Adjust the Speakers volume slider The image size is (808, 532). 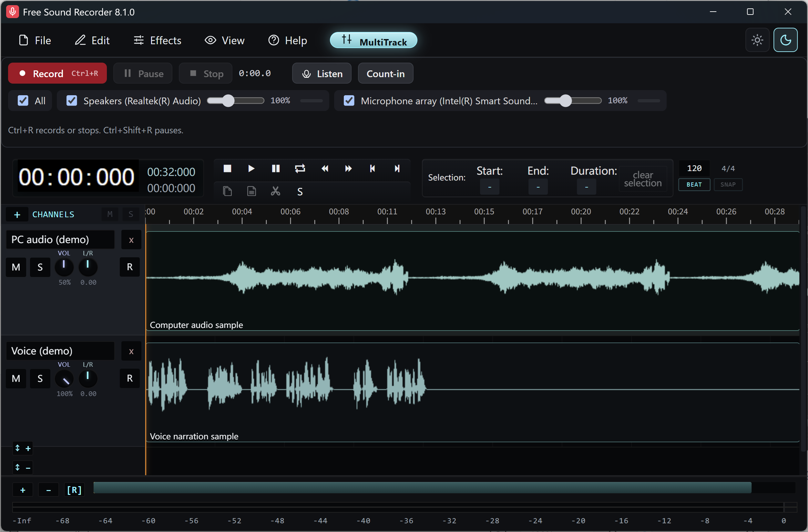pos(235,100)
